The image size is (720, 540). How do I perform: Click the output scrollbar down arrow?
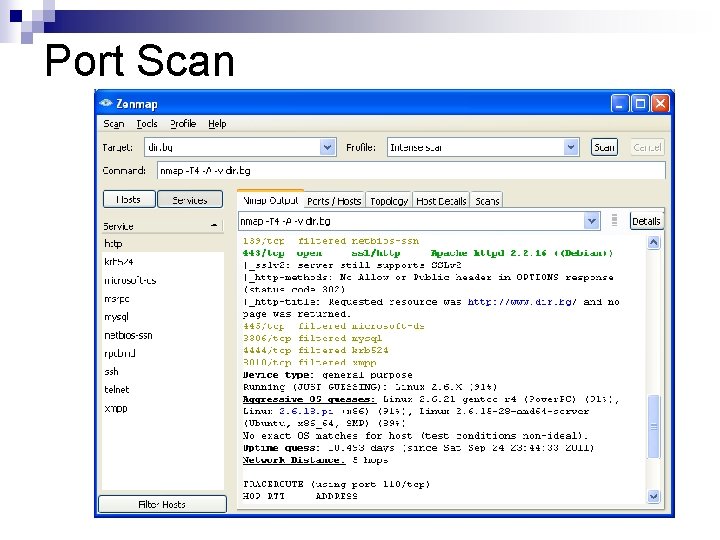[x=653, y=496]
